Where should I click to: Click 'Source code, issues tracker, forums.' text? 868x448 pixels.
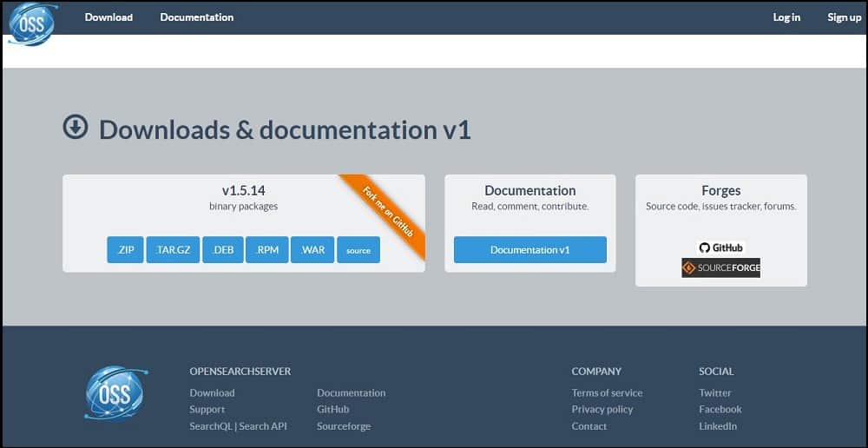720,207
